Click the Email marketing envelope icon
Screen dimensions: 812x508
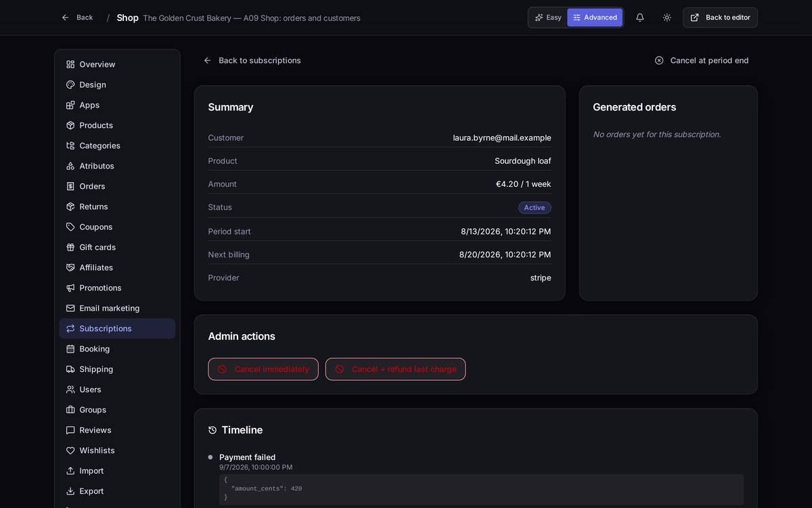[x=70, y=308]
